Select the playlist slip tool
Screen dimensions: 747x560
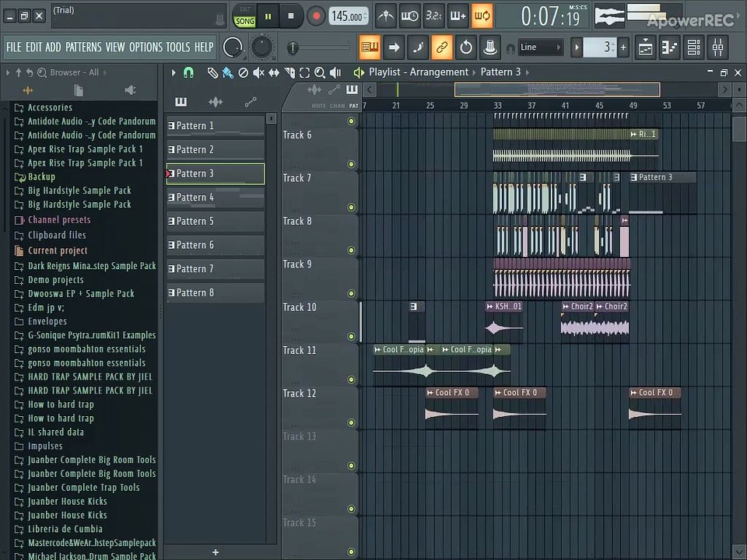coord(274,73)
